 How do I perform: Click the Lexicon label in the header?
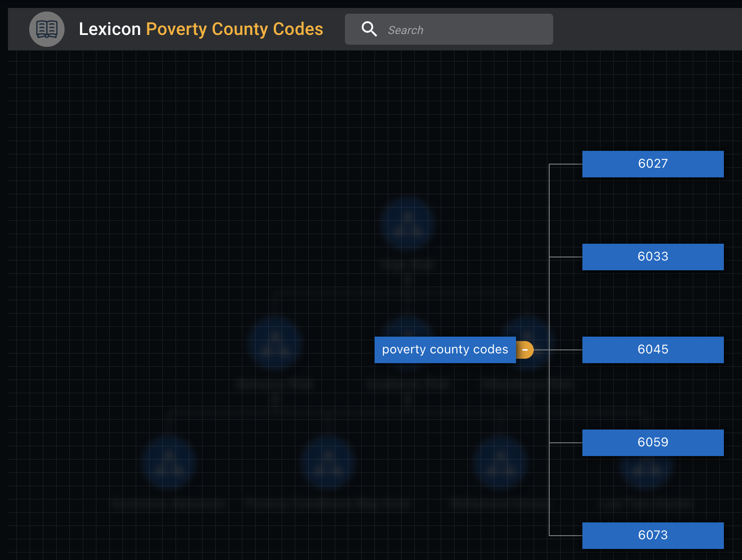[110, 29]
